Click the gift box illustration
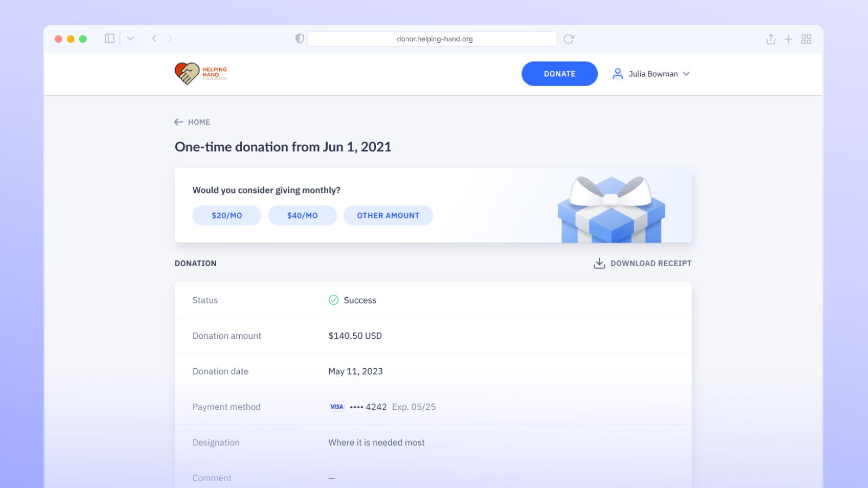Viewport: 868px width, 488px height. pos(611,210)
